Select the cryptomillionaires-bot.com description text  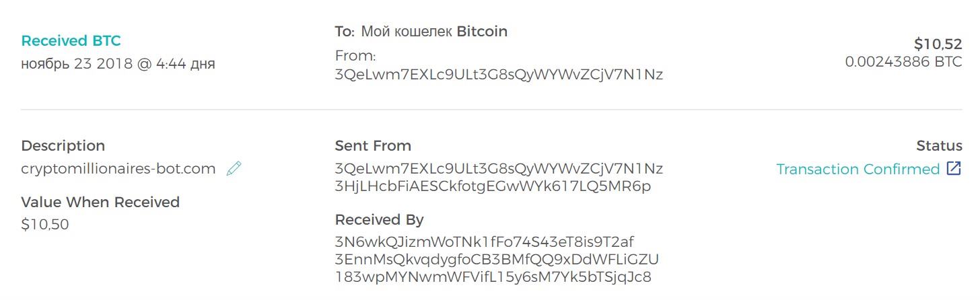point(118,170)
